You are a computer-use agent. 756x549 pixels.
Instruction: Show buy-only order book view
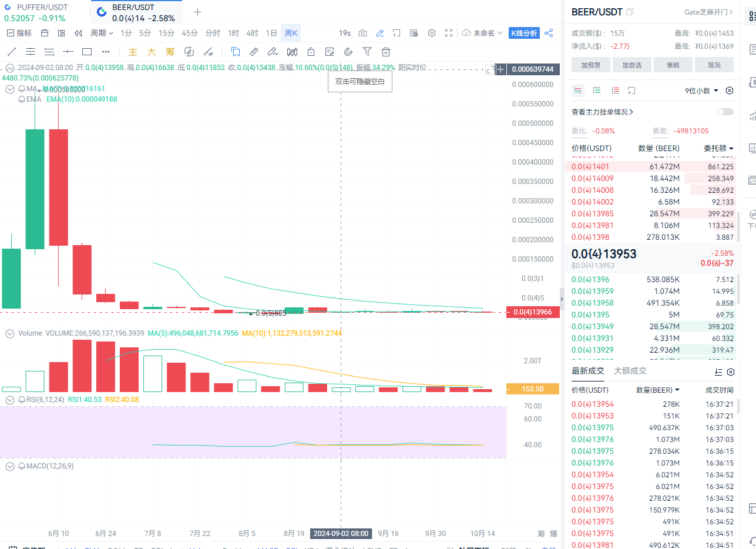pyautogui.click(x=597, y=91)
